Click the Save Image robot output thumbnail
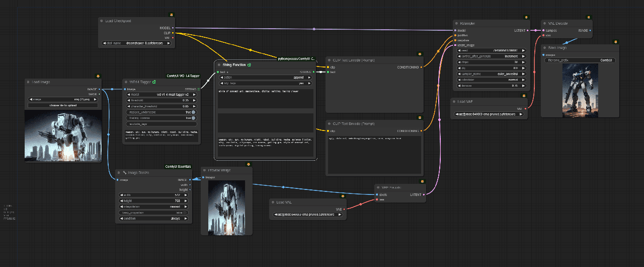 [x=580, y=89]
